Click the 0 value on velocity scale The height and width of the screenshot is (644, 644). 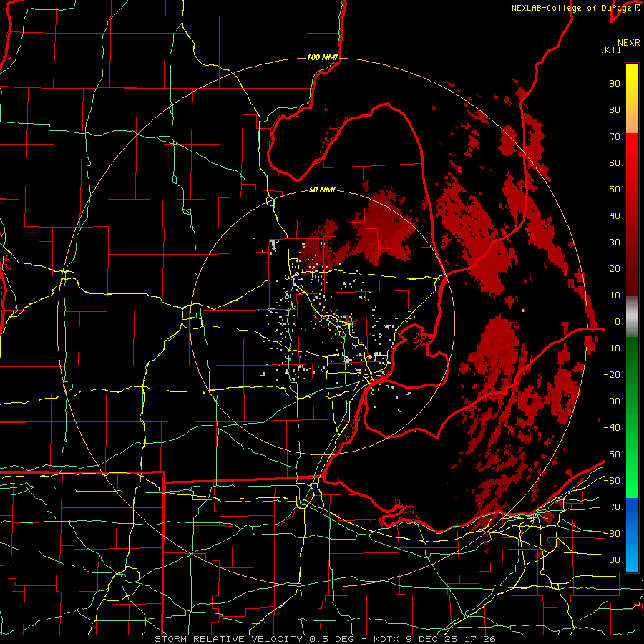(x=618, y=321)
